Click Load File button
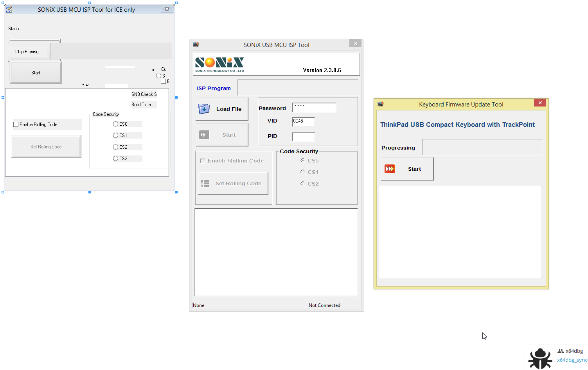Image resolution: width=588 pixels, height=370 pixels. (222, 109)
